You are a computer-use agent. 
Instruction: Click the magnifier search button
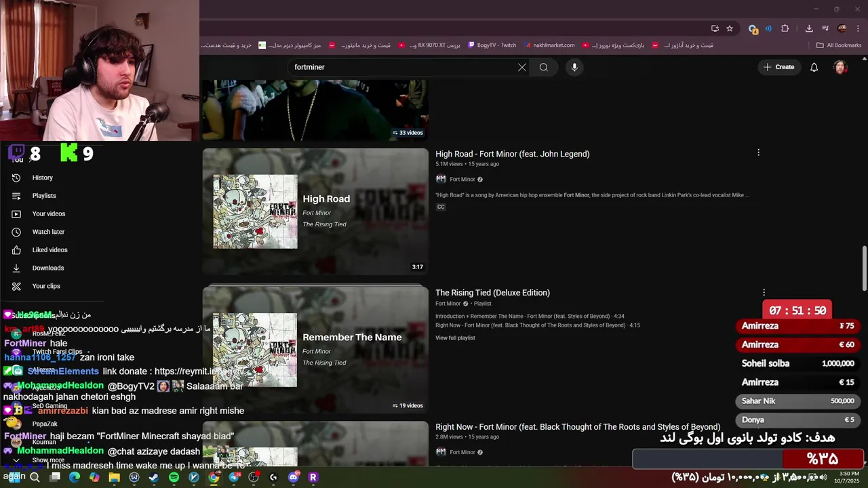[x=544, y=67]
